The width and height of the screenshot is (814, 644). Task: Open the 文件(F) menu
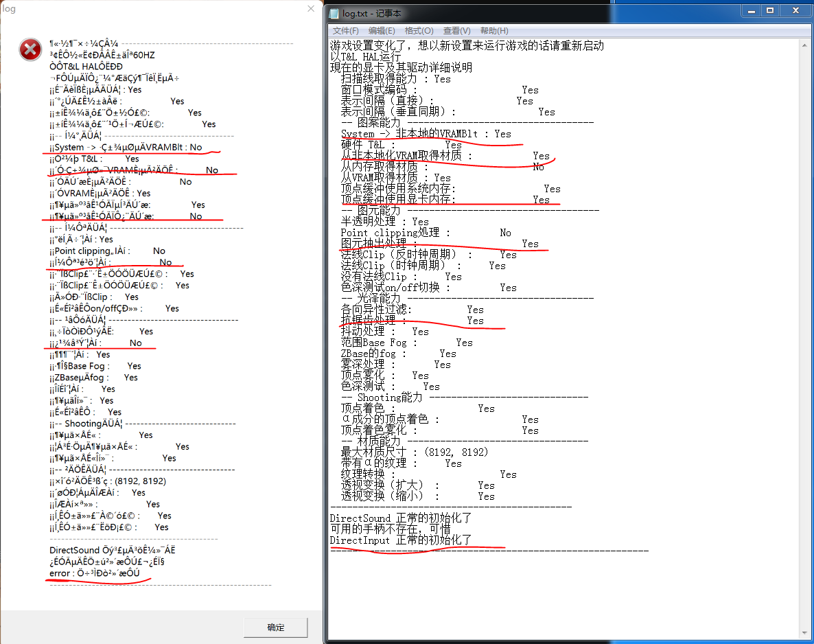click(345, 31)
